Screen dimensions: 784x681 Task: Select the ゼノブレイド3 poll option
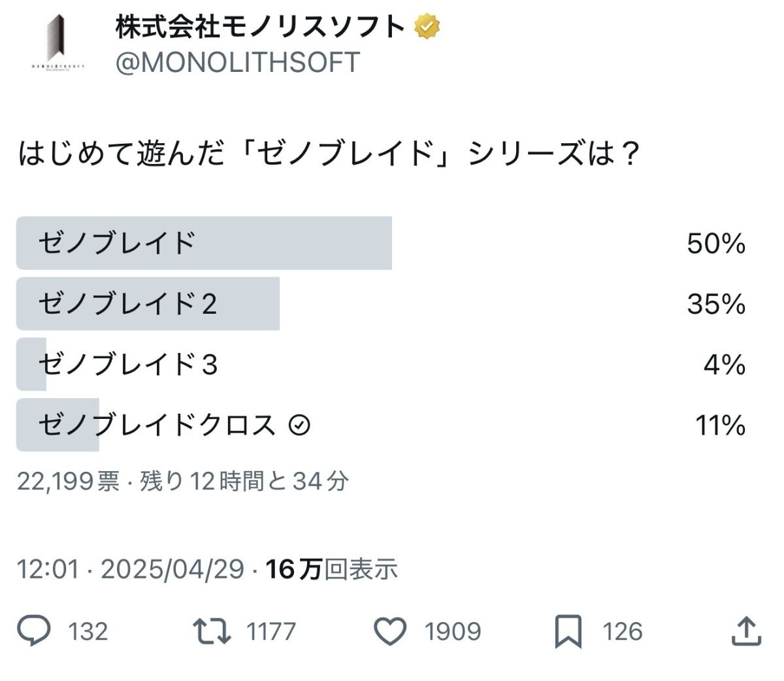click(x=127, y=365)
